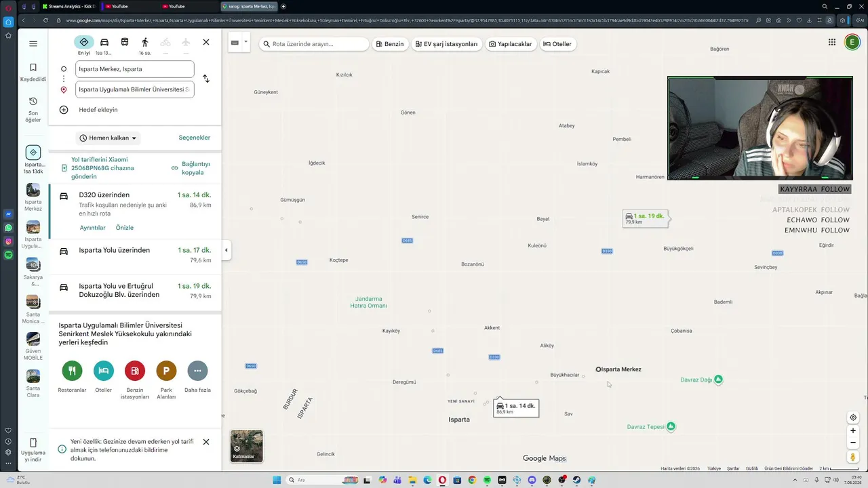Open the Windows Start menu
Screen dimensions: 868x488
[x=277, y=481]
